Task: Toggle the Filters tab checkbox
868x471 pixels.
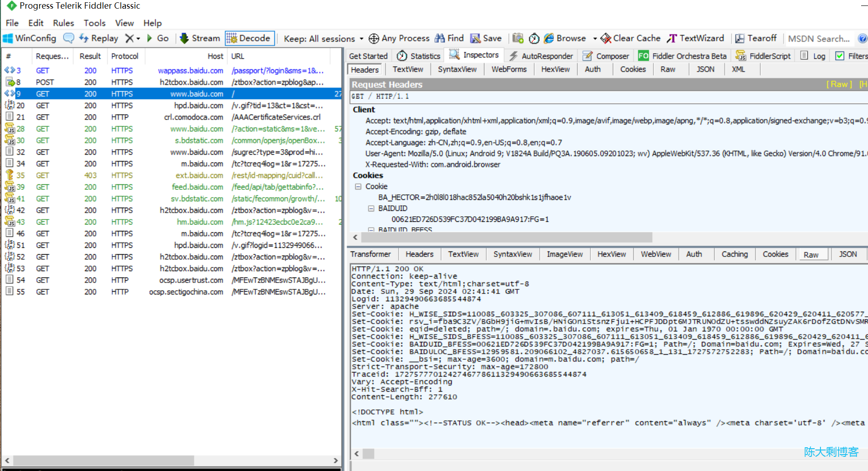Action: 840,56
